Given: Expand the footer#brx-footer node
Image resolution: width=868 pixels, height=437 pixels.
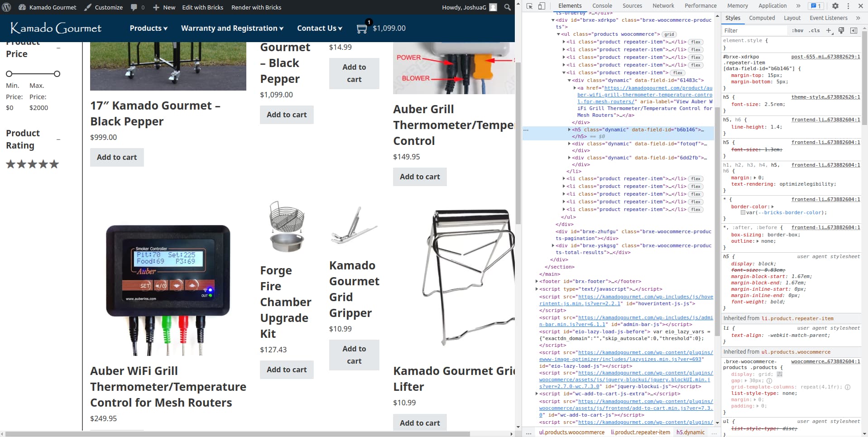Looking at the screenshot, I should point(537,282).
